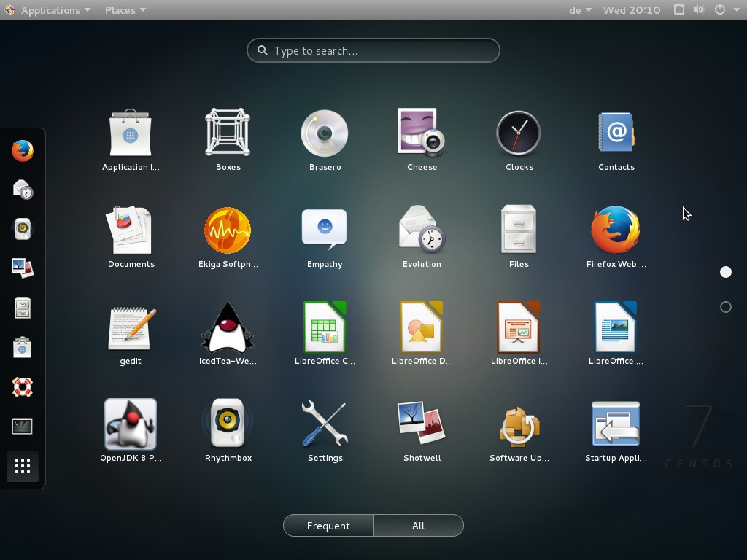The image size is (747, 560).
Task: Open the Settings application
Action: (325, 424)
